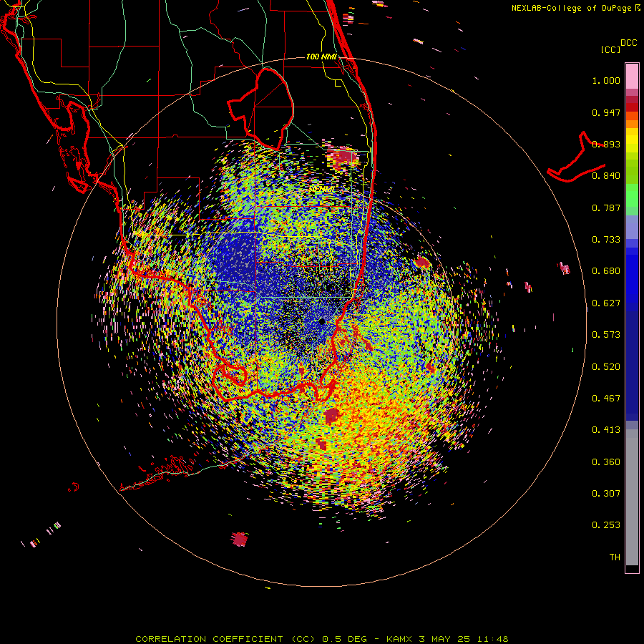Viewport: 644px width, 644px height.
Task: Pick the bright blue swatch near 0.680
Action: (632, 275)
